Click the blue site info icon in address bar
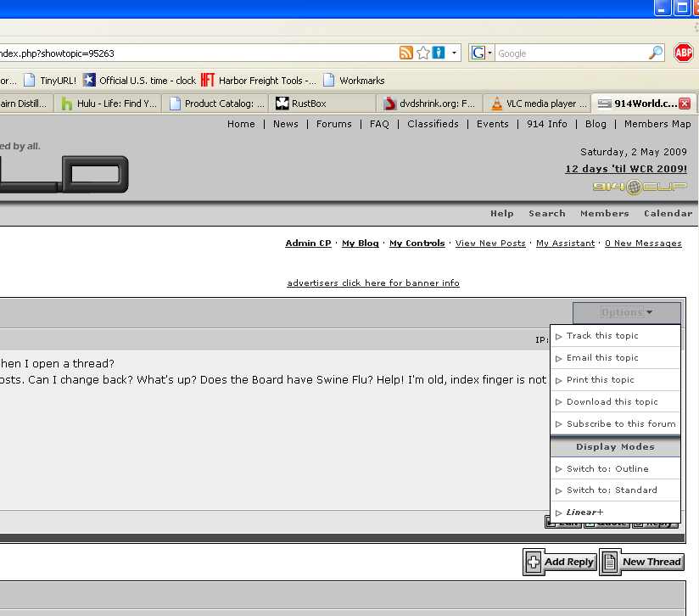 439,53
